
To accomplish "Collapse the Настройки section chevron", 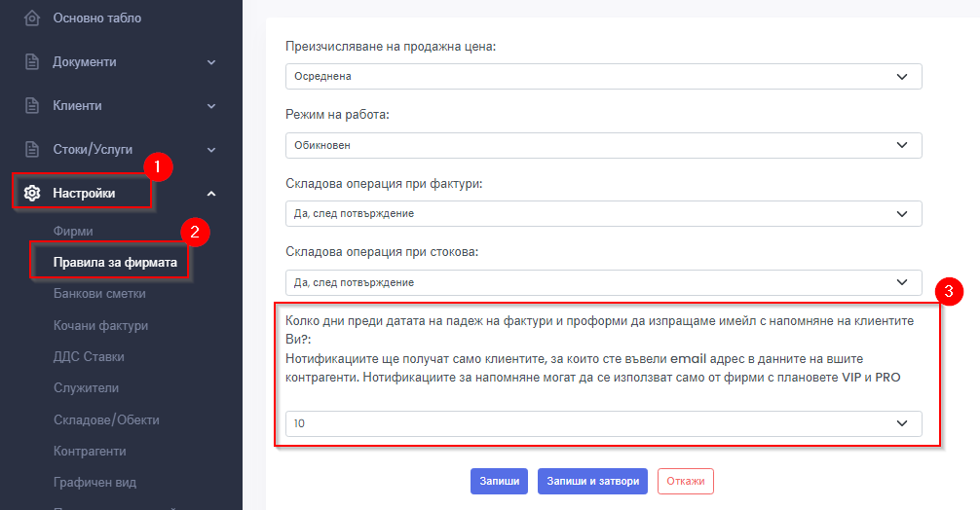I will point(211,194).
